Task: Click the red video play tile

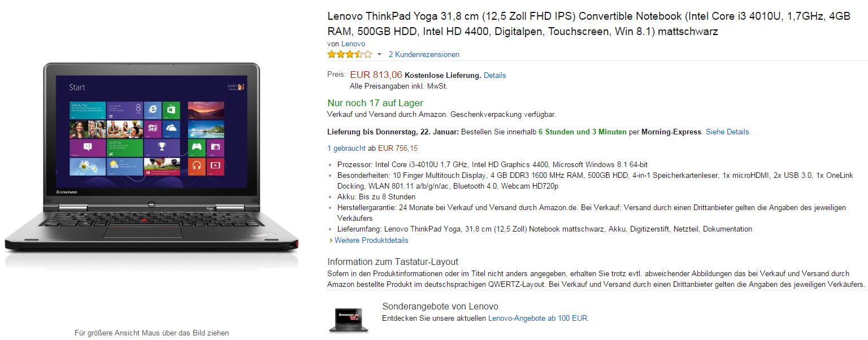Action: [x=215, y=166]
